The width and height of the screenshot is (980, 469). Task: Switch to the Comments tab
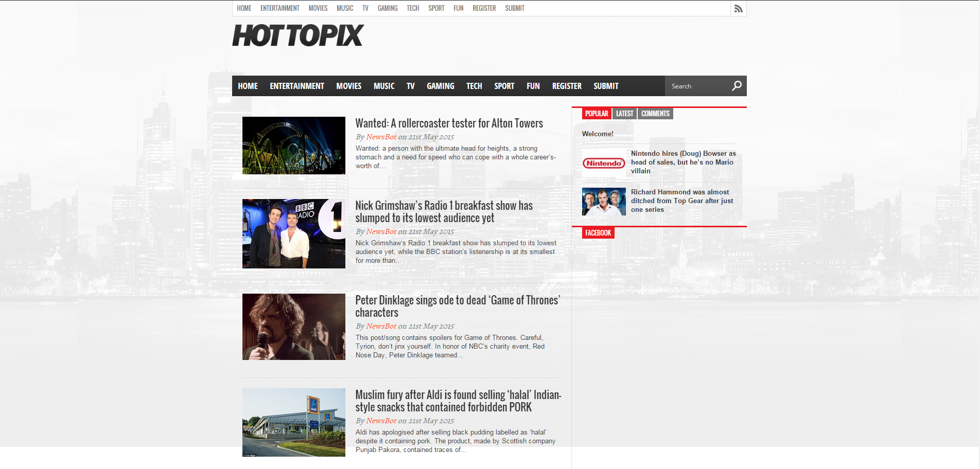coord(655,114)
